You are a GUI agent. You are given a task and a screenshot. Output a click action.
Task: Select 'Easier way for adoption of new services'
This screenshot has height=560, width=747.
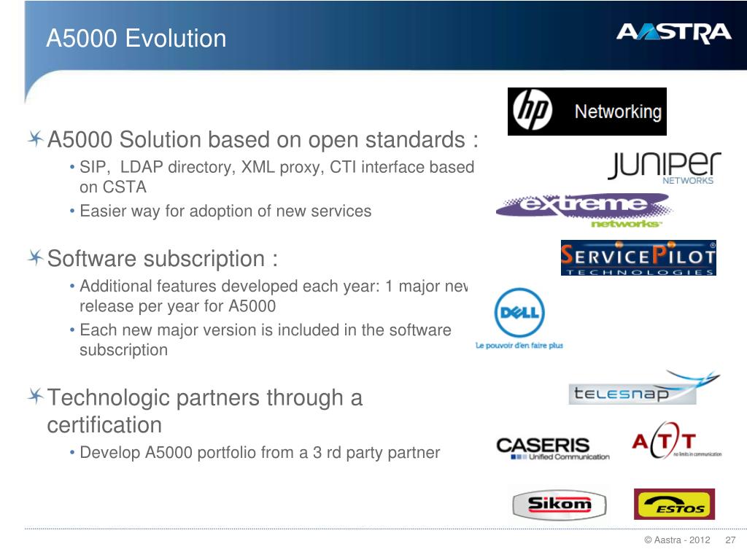coord(225,211)
